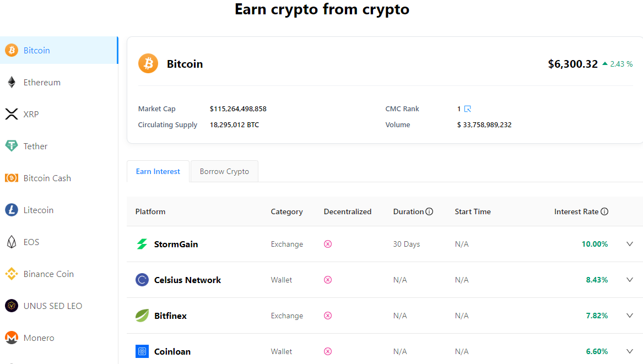643x364 pixels.
Task: Click the CMC Rank external link icon
Action: [467, 108]
